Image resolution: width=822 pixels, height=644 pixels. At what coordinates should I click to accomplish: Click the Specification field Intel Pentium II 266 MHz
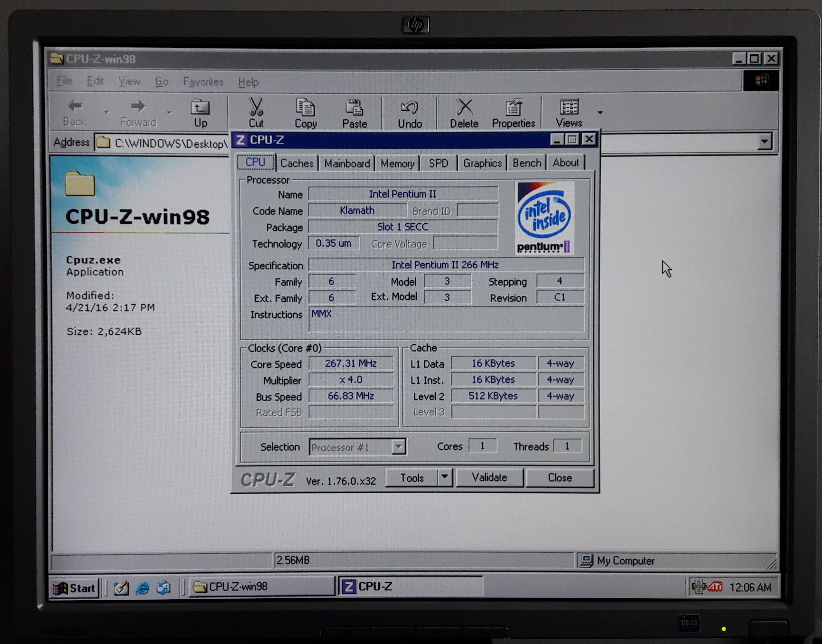(x=446, y=265)
